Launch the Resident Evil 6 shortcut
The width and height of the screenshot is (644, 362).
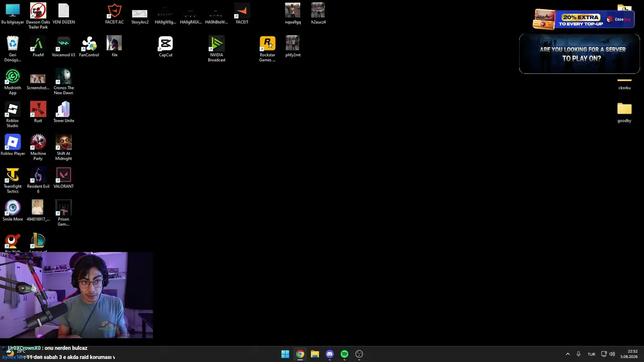(38, 180)
